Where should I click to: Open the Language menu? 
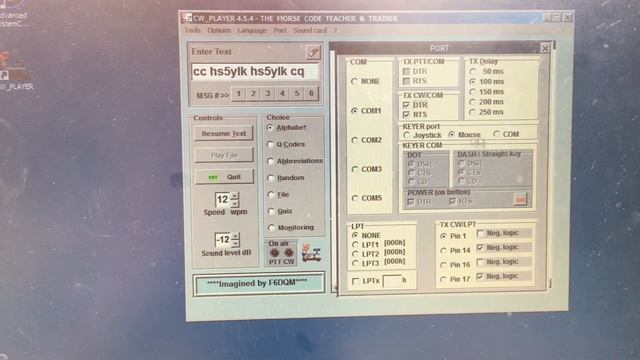(252, 30)
